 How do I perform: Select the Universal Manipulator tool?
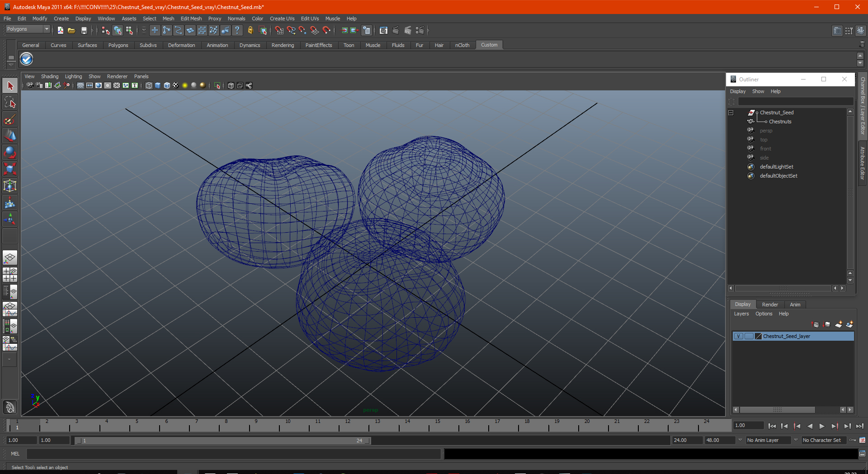pyautogui.click(x=10, y=186)
